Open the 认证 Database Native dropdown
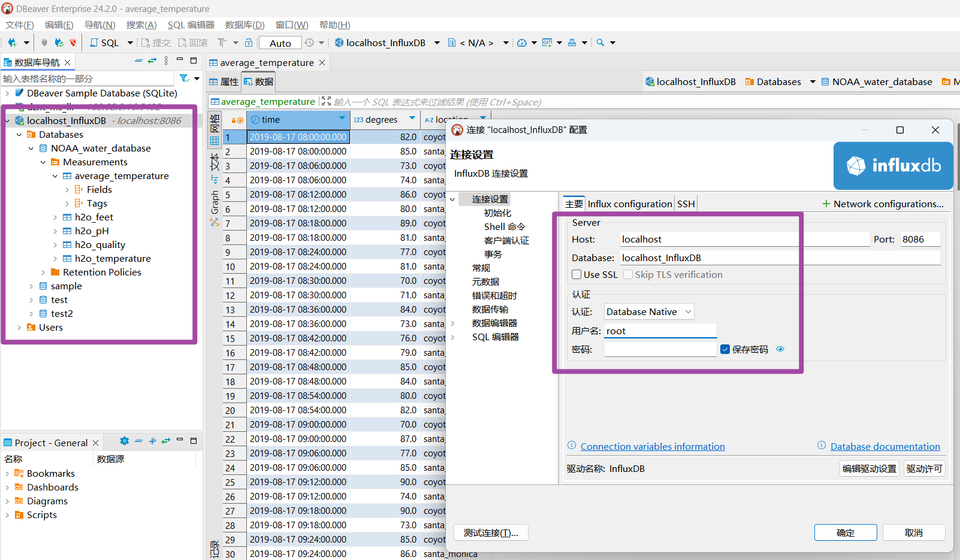Screen dimensions: 960x560 (x=649, y=311)
